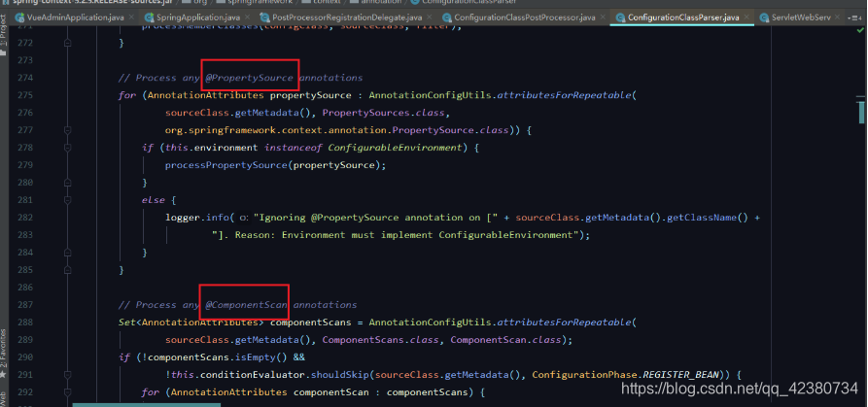The image size is (868, 407).
Task: Collapse the fold end marker at line 280
Action: pos(67,183)
